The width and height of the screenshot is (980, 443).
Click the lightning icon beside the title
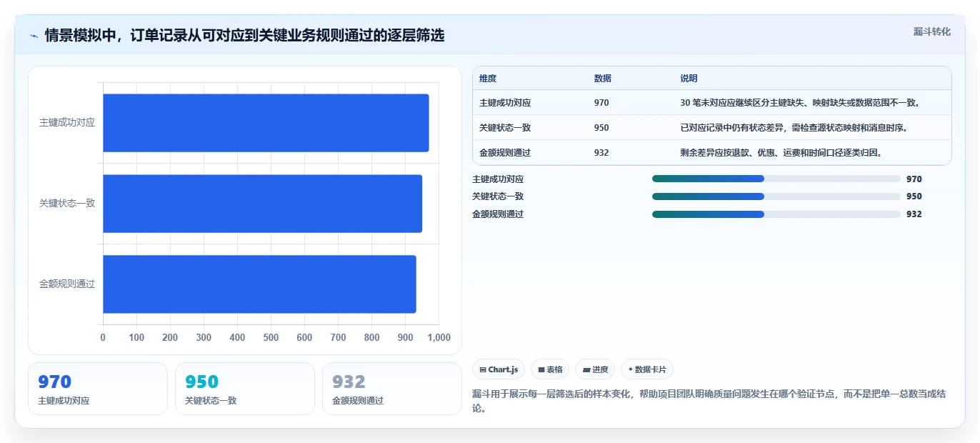[x=34, y=36]
